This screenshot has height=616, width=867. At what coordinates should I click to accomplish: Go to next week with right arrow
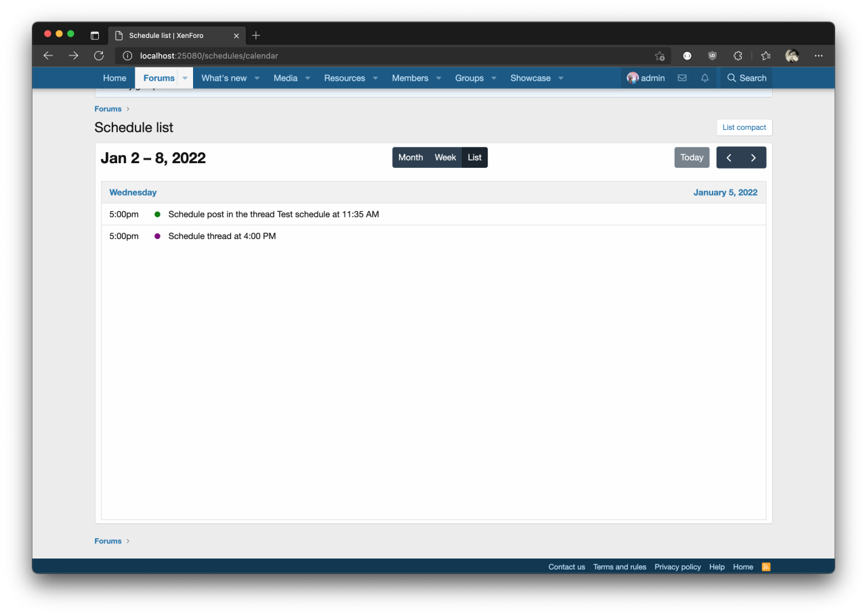coord(753,158)
